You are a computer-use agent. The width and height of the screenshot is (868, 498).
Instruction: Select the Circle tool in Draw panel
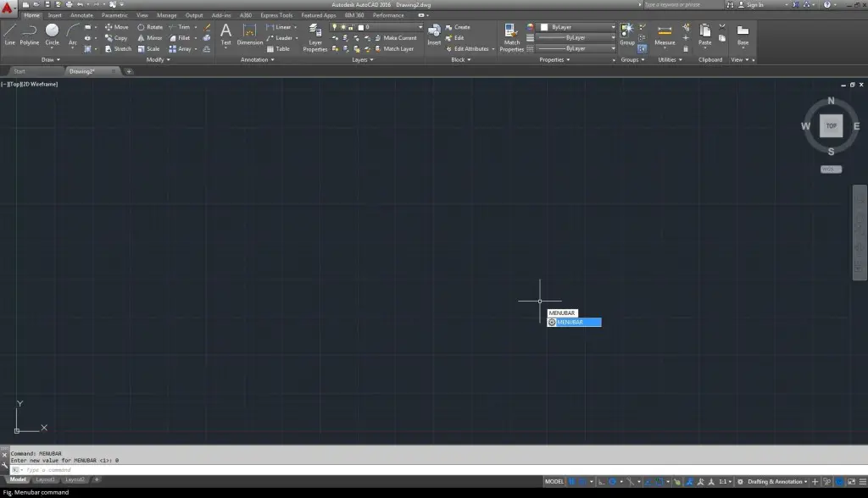point(52,34)
